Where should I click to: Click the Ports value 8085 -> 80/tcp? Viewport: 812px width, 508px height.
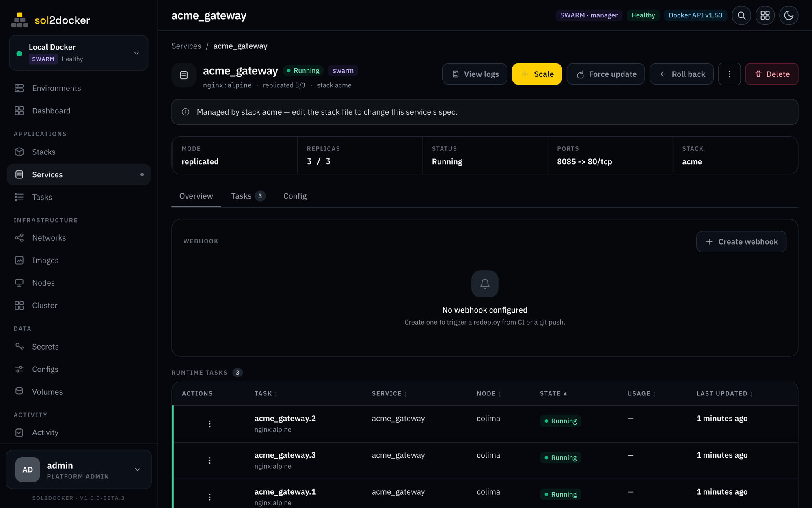584,161
